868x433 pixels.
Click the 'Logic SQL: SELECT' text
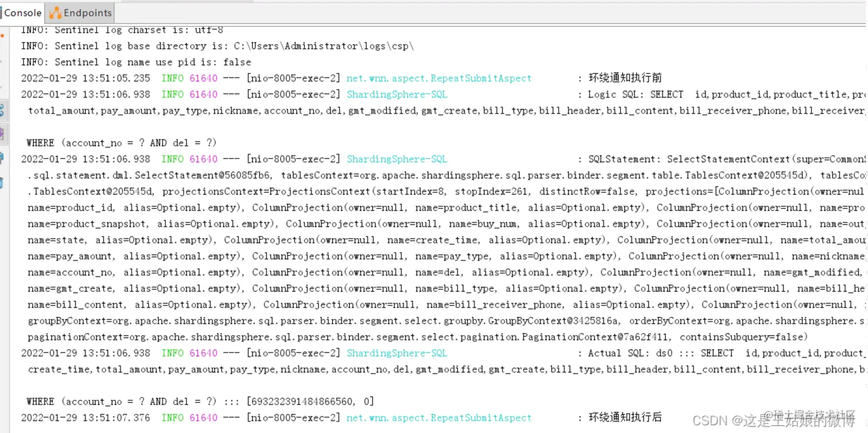point(636,94)
